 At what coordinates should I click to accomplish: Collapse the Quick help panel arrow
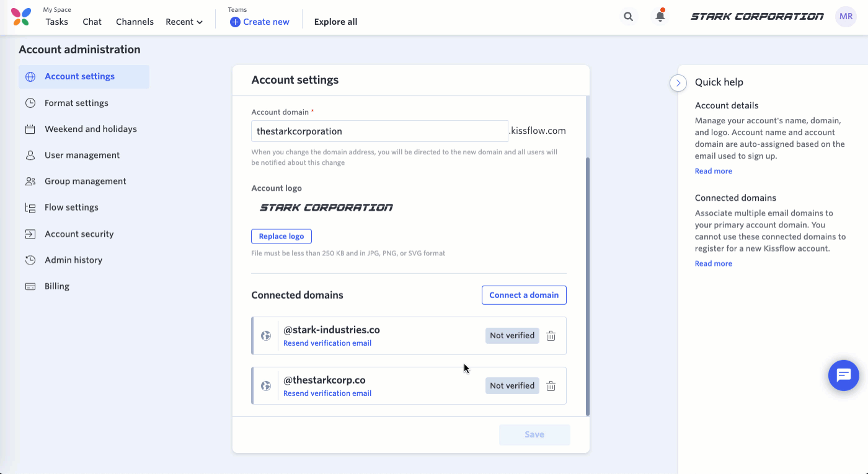tap(678, 83)
